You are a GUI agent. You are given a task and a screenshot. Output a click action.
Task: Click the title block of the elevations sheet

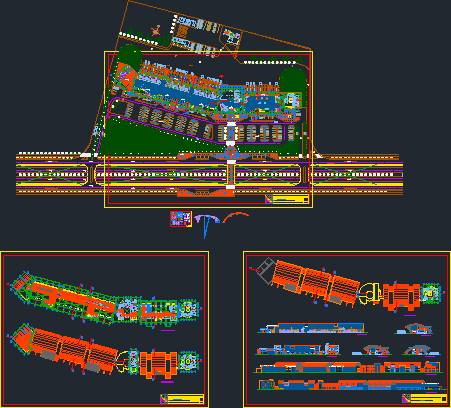point(424,398)
